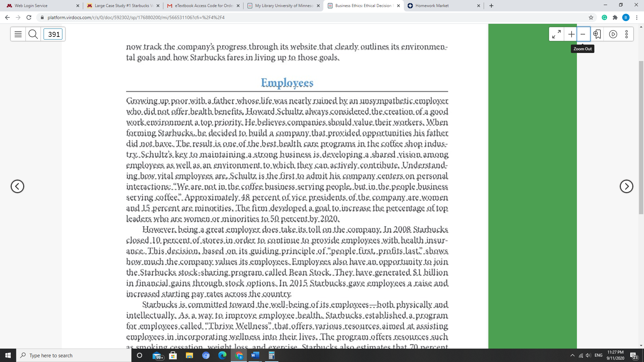Go to the next page
The height and width of the screenshot is (362, 644).
pos(626,186)
